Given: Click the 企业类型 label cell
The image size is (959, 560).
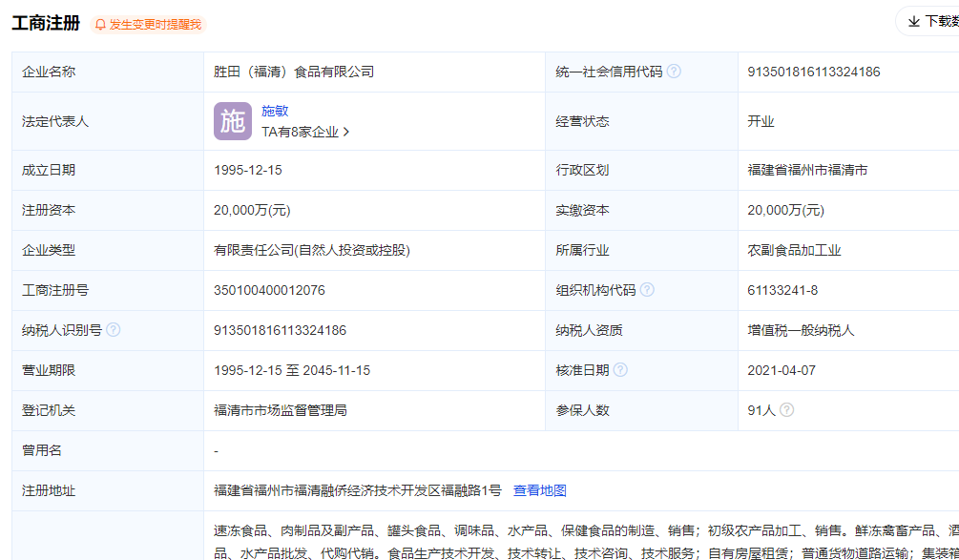Looking at the screenshot, I should (x=108, y=250).
